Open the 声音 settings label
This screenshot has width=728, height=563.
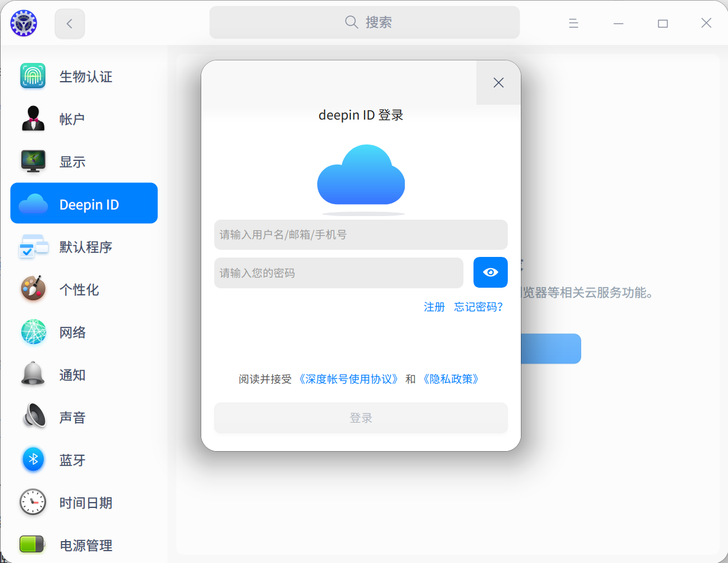click(72, 417)
